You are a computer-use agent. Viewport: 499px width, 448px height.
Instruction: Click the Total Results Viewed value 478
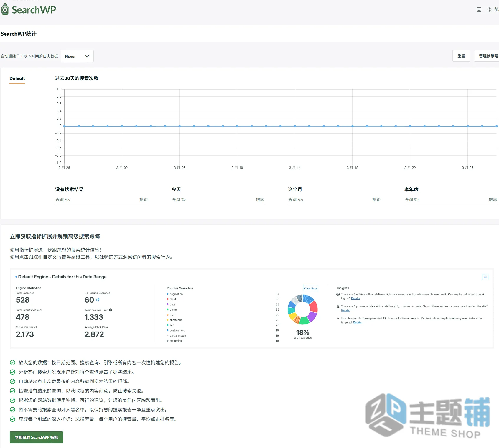pyautogui.click(x=23, y=317)
